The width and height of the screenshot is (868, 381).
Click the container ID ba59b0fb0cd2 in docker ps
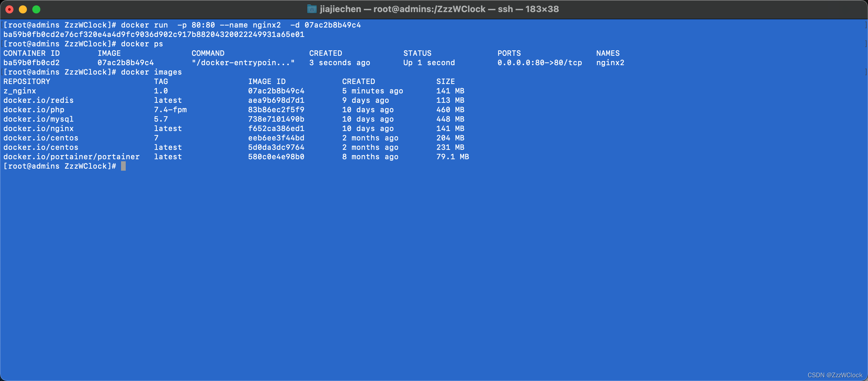click(x=31, y=62)
